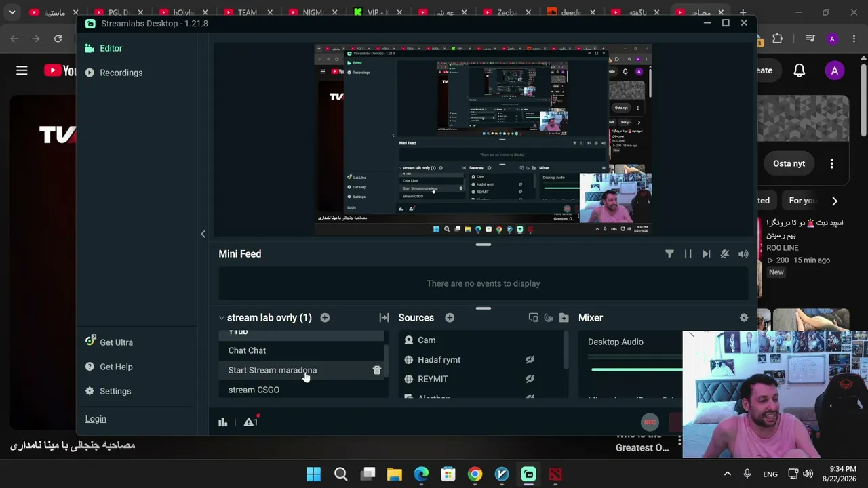Open the notifications warning icon
868x488 pixels.
click(250, 422)
